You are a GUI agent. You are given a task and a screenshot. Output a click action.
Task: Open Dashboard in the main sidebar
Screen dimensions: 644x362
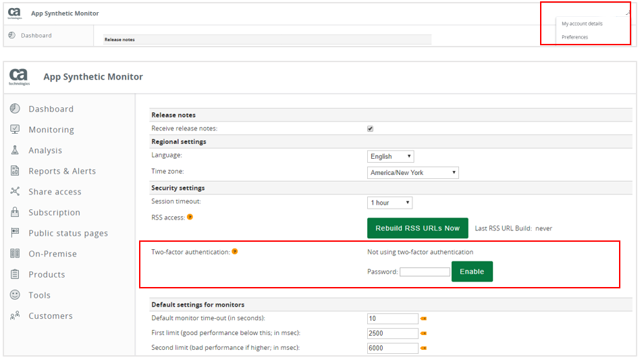(51, 109)
